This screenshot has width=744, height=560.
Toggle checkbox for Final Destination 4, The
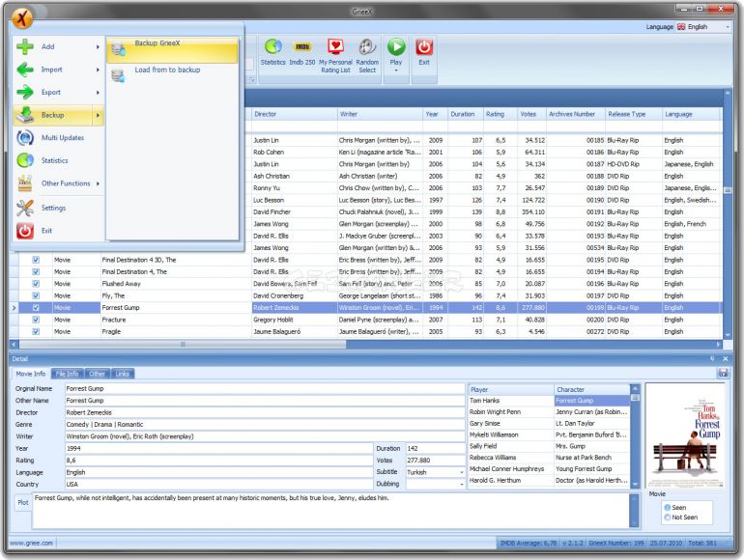pyautogui.click(x=36, y=271)
